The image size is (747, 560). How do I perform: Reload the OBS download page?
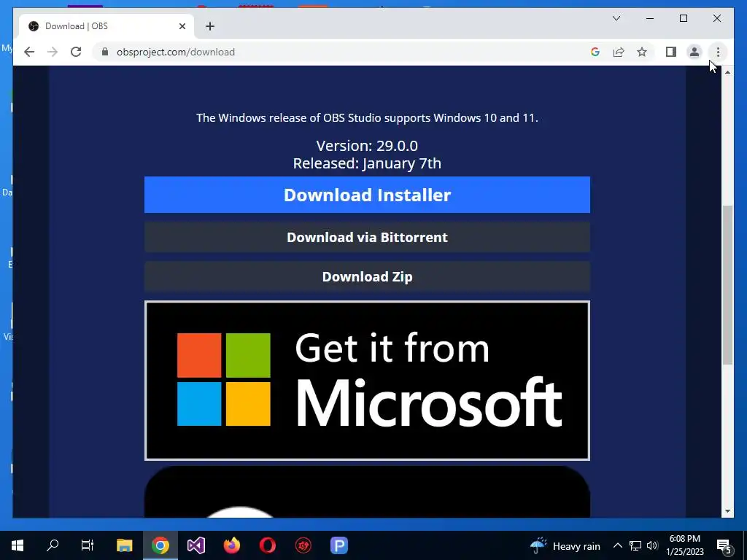pyautogui.click(x=76, y=52)
